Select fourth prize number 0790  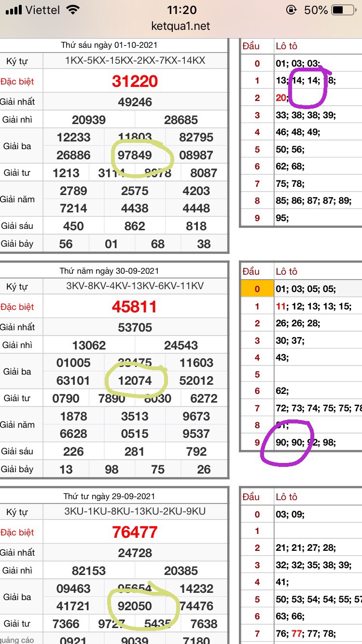66,398
